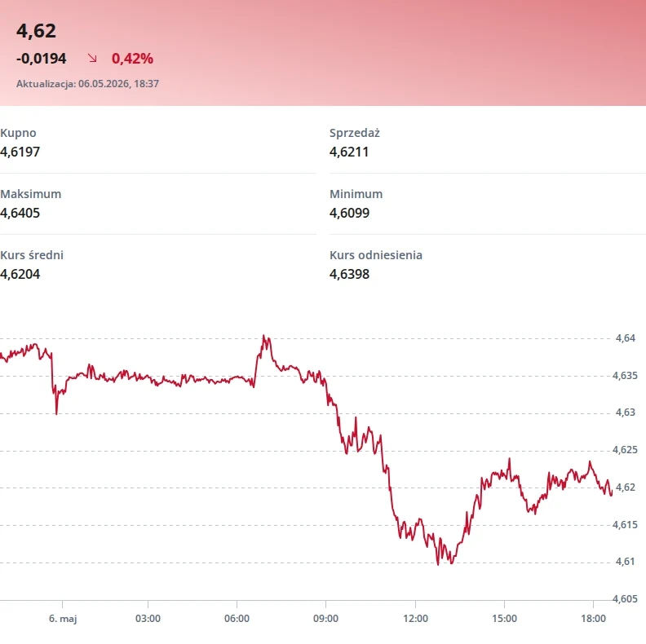Click the 06:00 time axis label
Screen dimensions: 646x644
(x=237, y=619)
